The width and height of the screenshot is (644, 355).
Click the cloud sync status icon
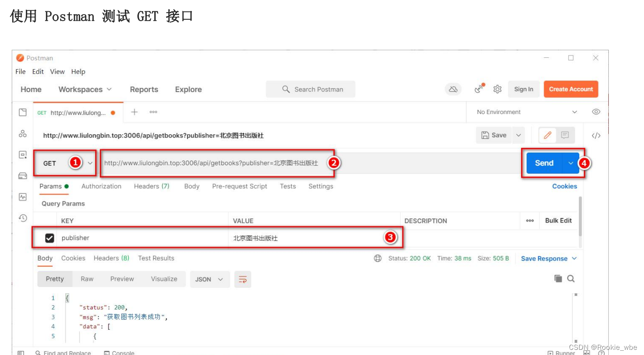coord(453,89)
